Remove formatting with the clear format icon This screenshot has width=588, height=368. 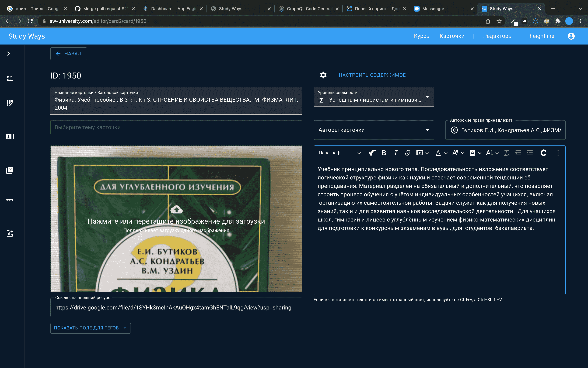click(x=506, y=153)
